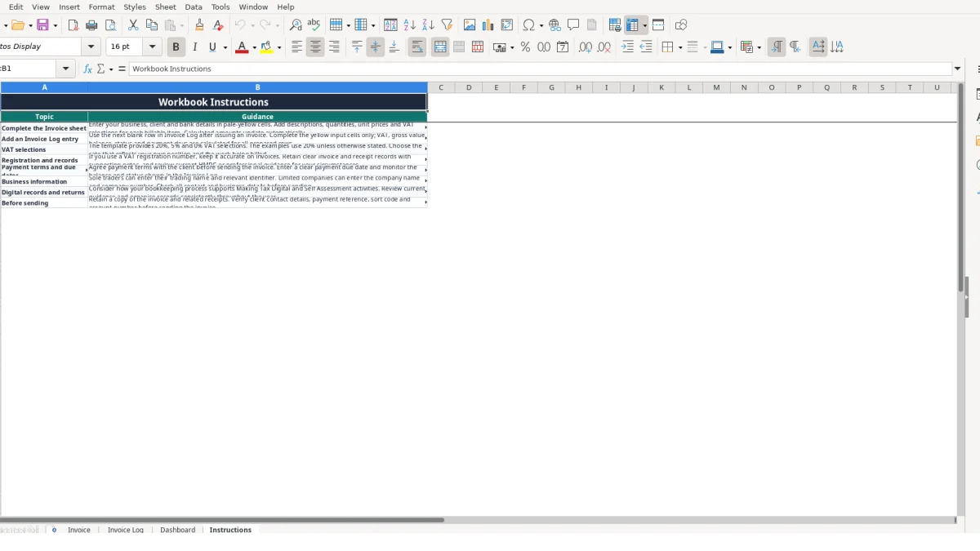The image size is (980, 551).
Task: Open Print Preview
Action: 110,25
